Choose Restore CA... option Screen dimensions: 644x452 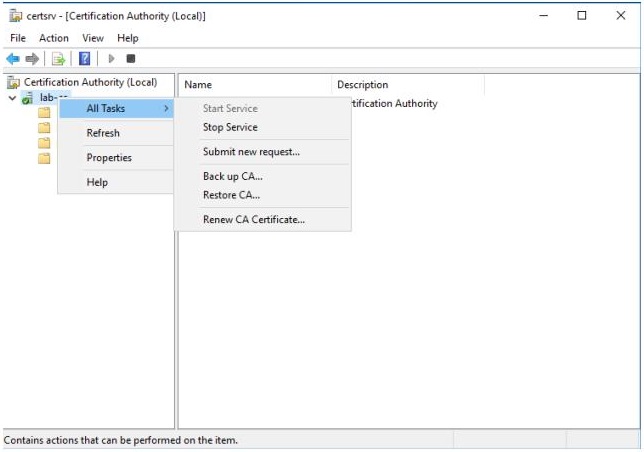click(263, 195)
